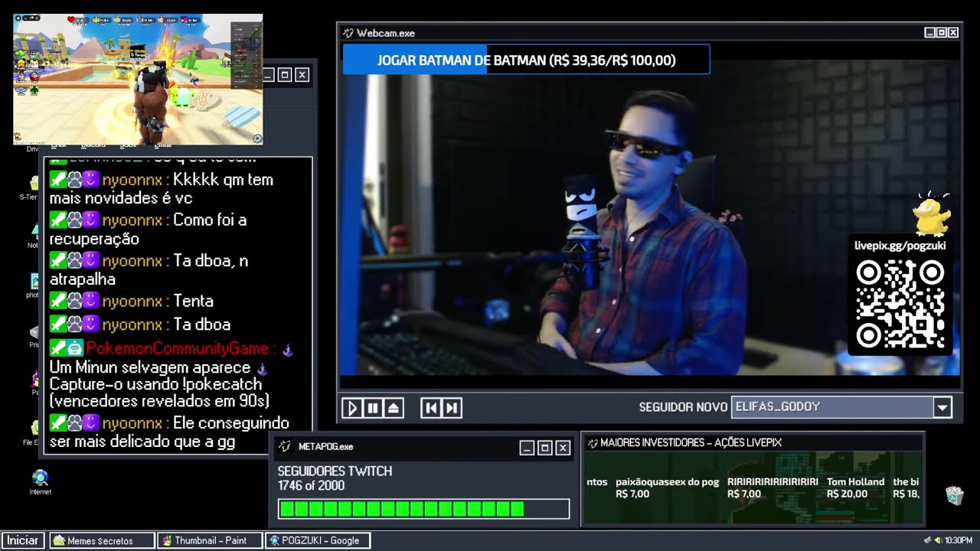
Task: Click the volume speaker tray icon
Action: point(937,540)
